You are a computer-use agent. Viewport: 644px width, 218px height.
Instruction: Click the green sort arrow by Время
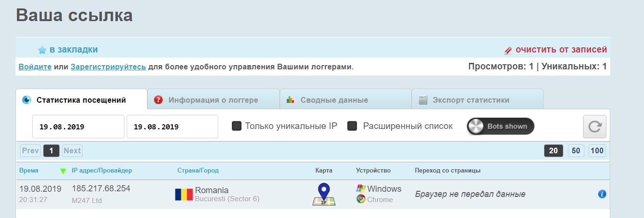(63, 171)
